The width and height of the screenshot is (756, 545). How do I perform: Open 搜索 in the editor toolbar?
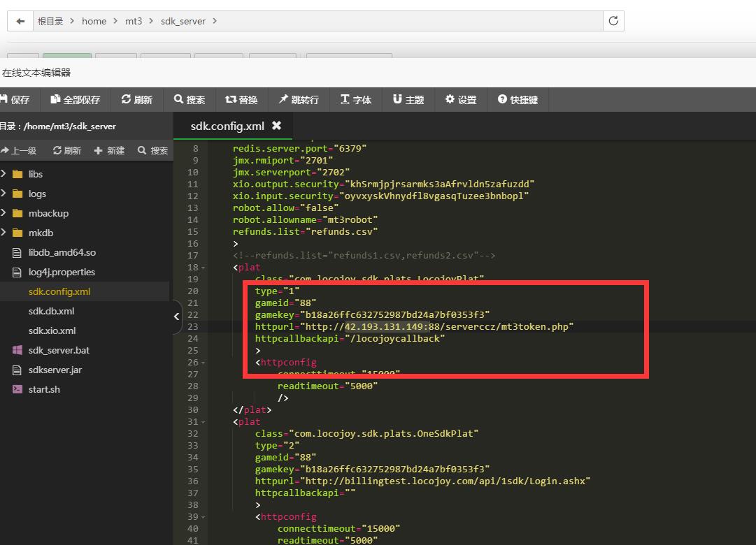point(190,100)
